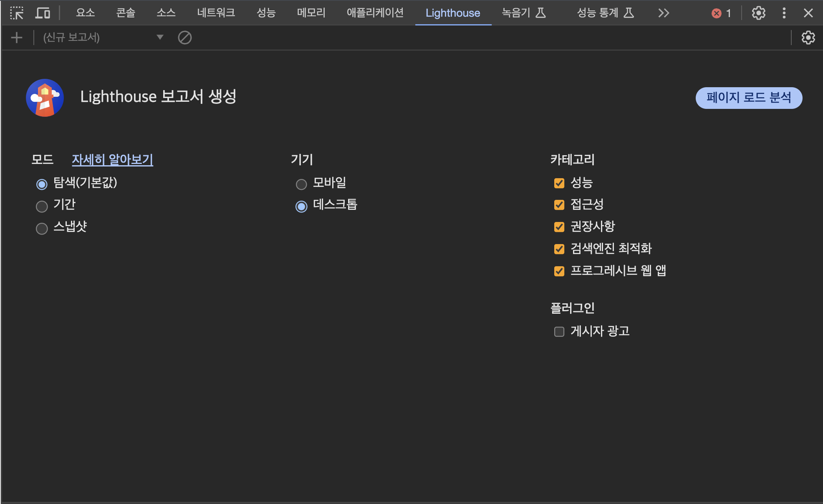Open the 자세히 알아보기 link

pyautogui.click(x=112, y=159)
